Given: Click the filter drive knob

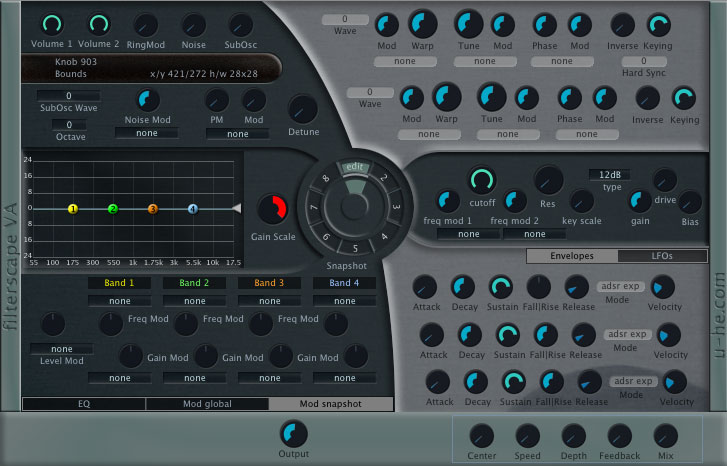Looking at the screenshot, I should tap(664, 180).
